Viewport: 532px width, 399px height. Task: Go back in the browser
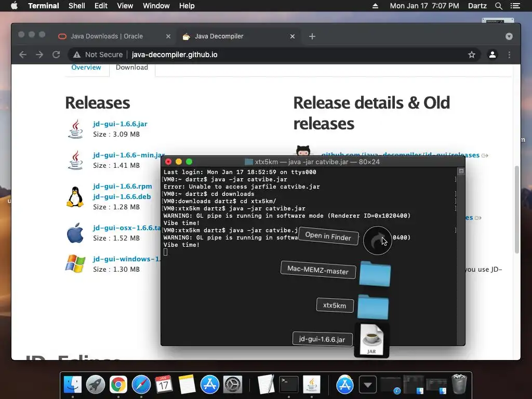coord(23,55)
